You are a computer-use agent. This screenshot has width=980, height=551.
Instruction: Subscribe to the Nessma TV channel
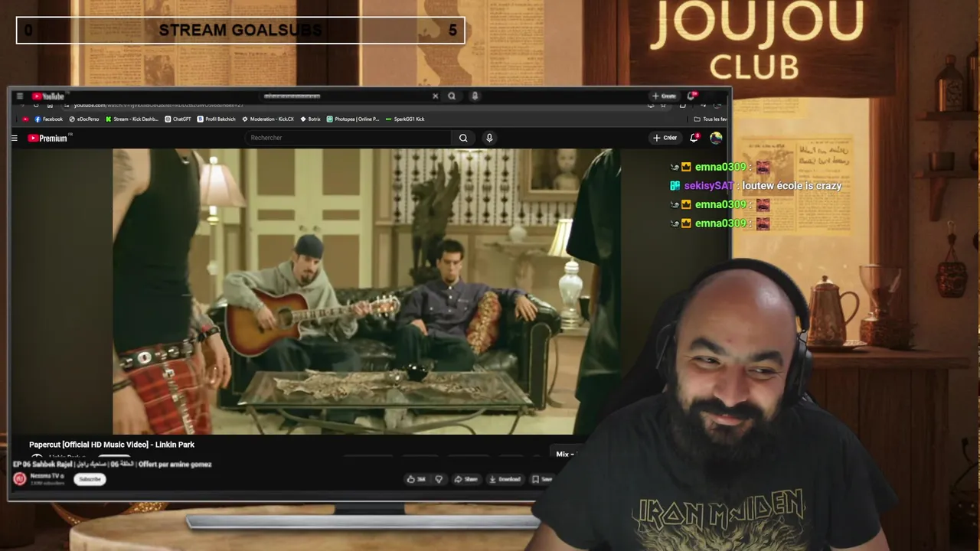click(x=90, y=479)
